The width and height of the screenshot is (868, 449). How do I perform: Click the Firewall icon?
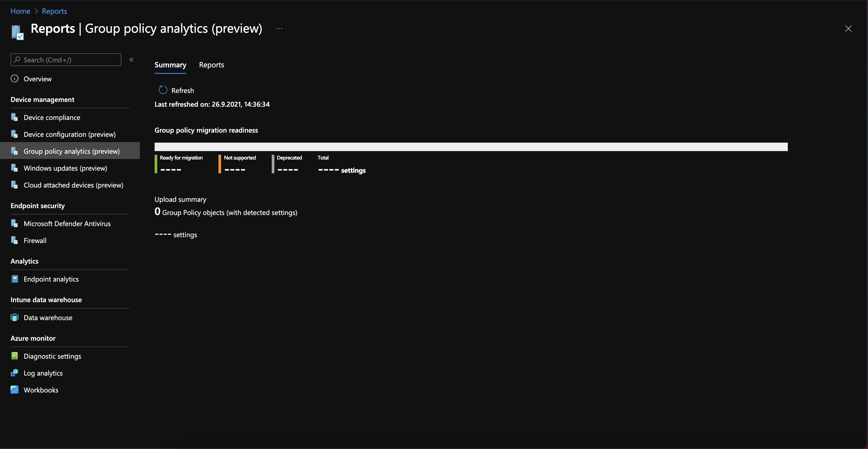[15, 240]
